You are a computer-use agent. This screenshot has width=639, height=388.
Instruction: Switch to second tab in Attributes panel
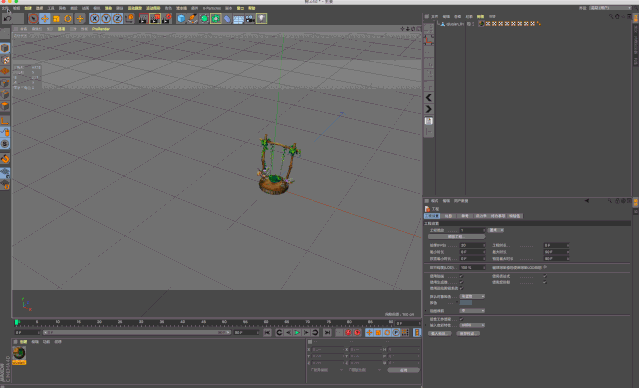tap(448, 216)
